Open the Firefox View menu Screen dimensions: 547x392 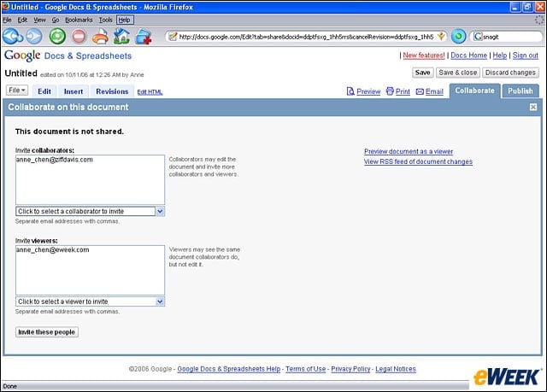(39, 20)
